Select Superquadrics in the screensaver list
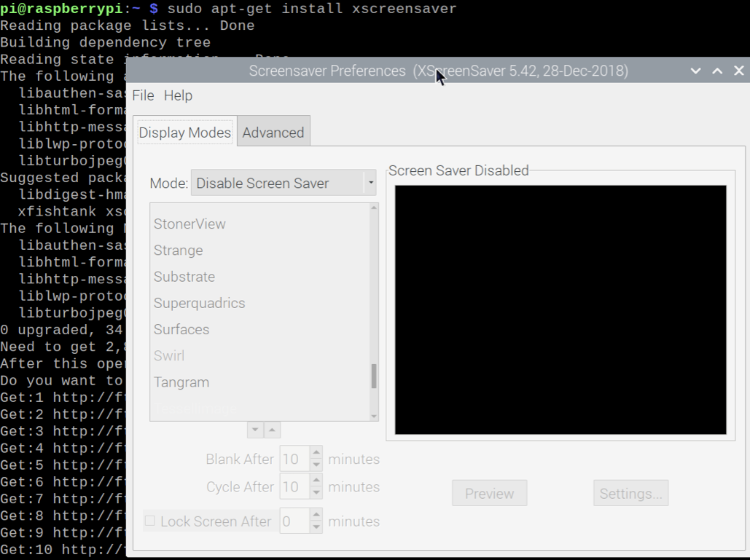This screenshot has width=750, height=560. coord(261,303)
